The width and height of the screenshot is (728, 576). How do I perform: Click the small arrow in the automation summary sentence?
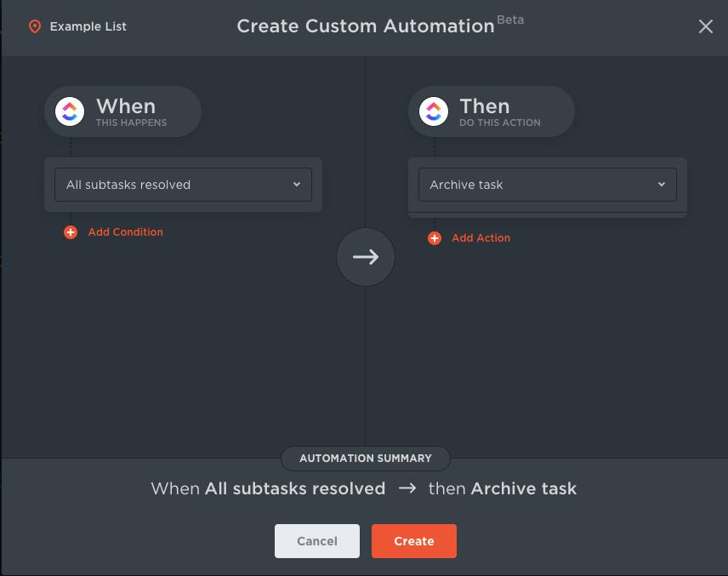click(407, 489)
